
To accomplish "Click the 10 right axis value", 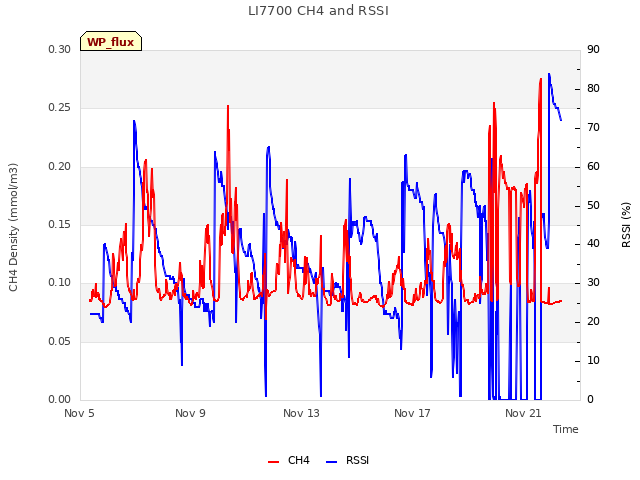I will (593, 360).
